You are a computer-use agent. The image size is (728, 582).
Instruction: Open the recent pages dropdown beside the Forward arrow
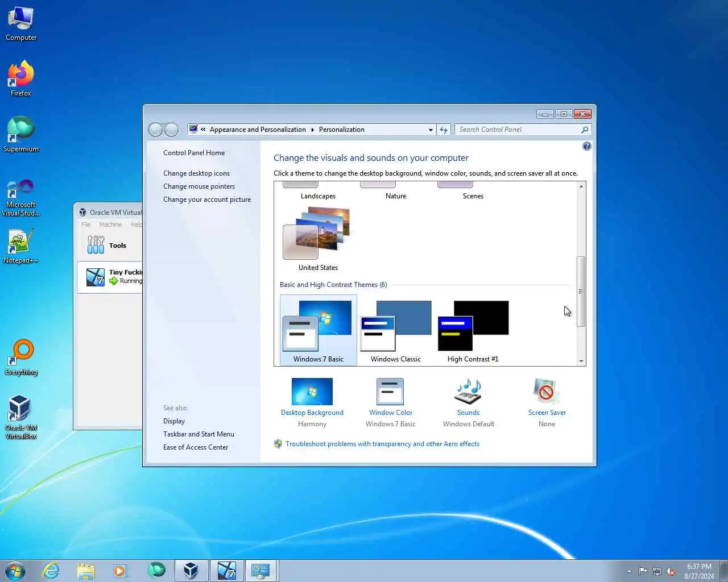[x=183, y=130]
